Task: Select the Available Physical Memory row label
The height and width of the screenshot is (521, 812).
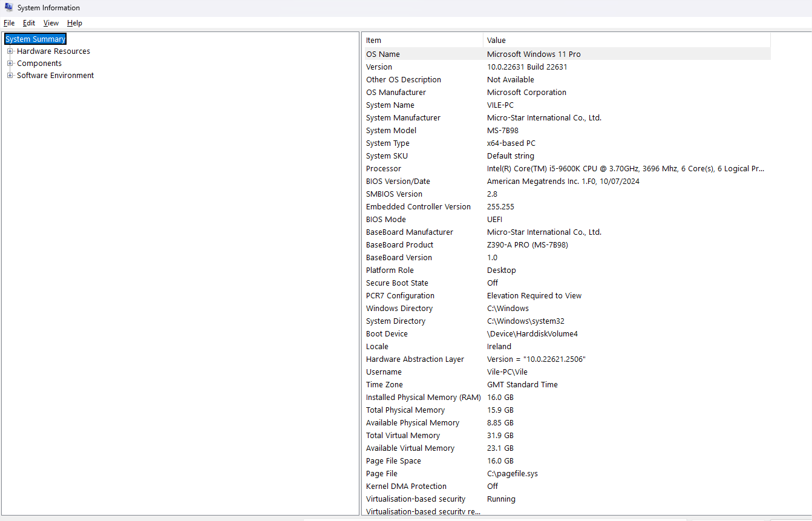Action: tap(413, 423)
